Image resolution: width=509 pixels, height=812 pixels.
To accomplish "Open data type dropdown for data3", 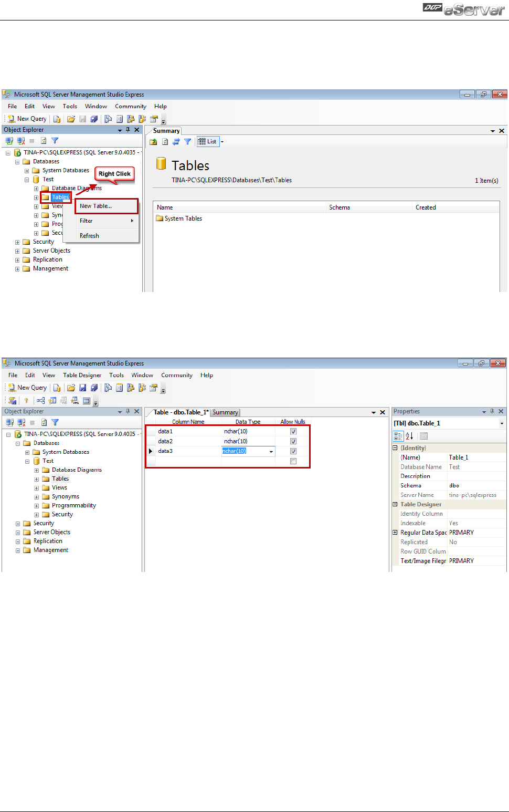I will tap(271, 451).
